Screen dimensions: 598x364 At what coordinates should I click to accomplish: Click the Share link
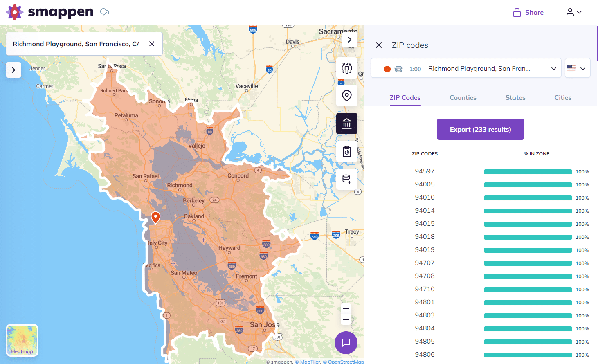pos(528,12)
